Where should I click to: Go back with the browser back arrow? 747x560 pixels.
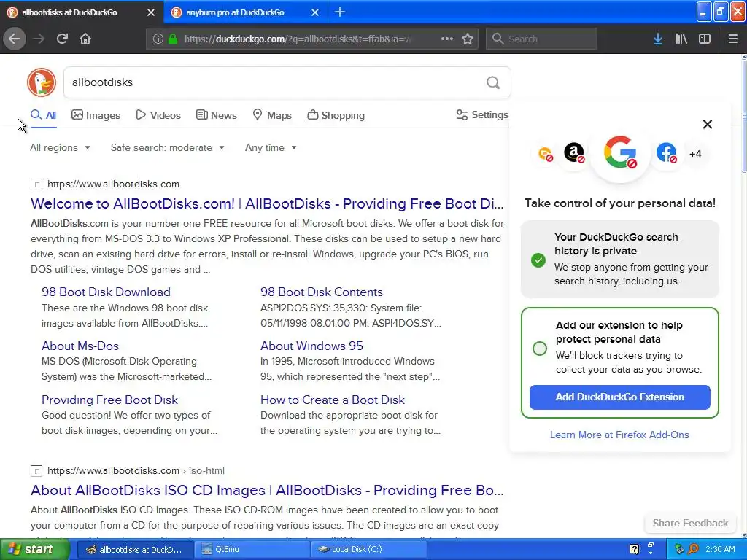(15, 39)
